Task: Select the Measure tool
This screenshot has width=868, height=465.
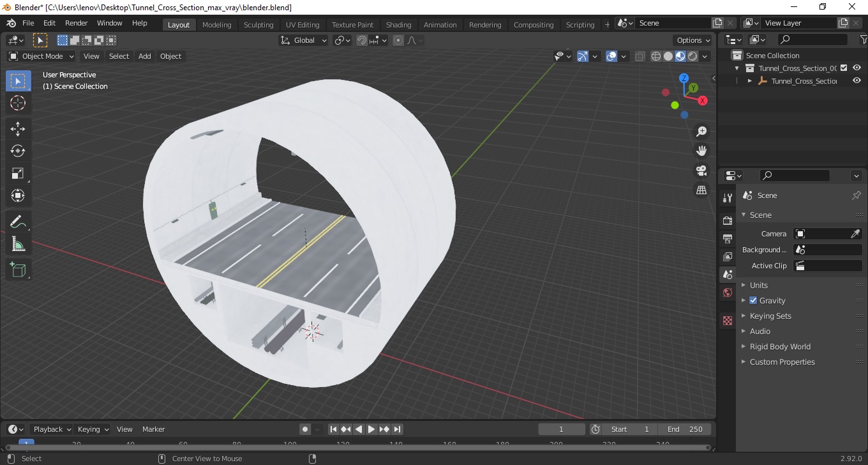Action: pyautogui.click(x=18, y=244)
